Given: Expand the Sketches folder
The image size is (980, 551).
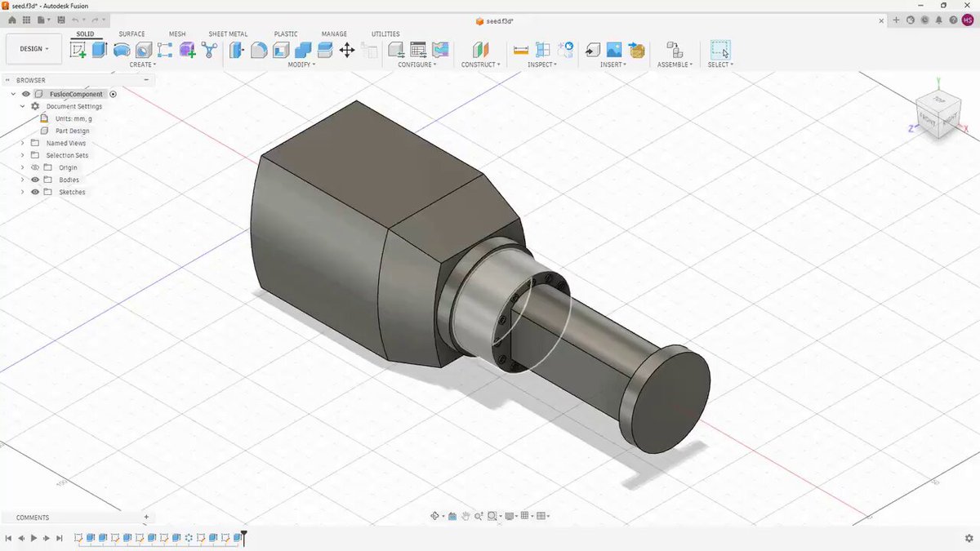Looking at the screenshot, I should coord(23,192).
